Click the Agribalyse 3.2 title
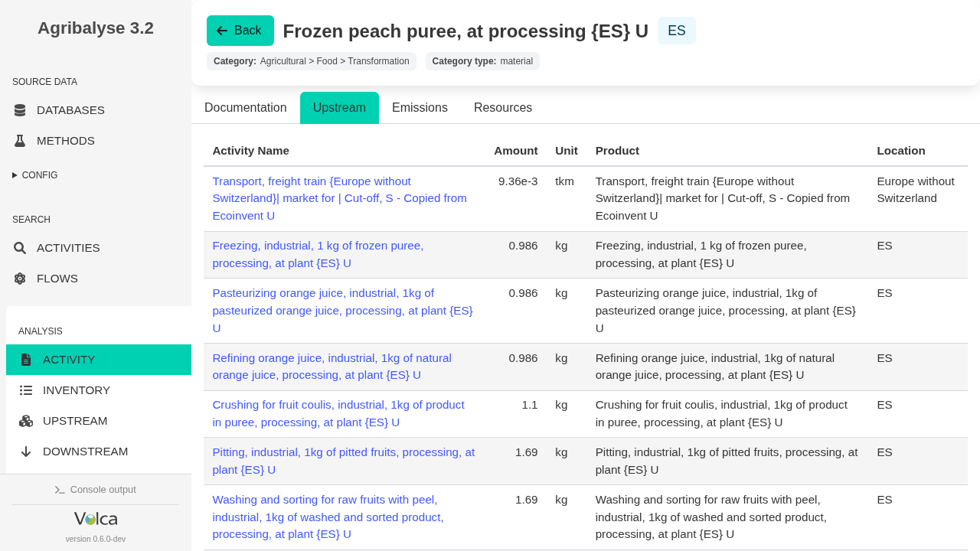The image size is (980, 551). pos(96,28)
